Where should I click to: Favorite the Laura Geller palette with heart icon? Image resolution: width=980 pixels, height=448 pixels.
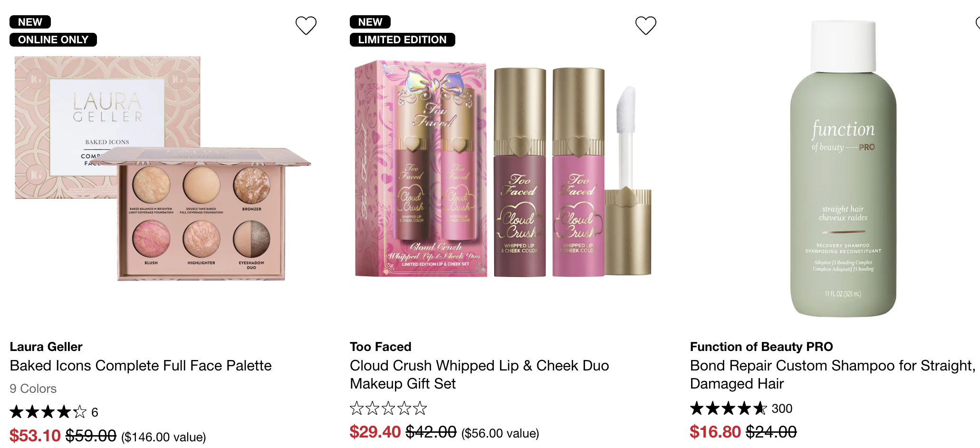point(306,26)
